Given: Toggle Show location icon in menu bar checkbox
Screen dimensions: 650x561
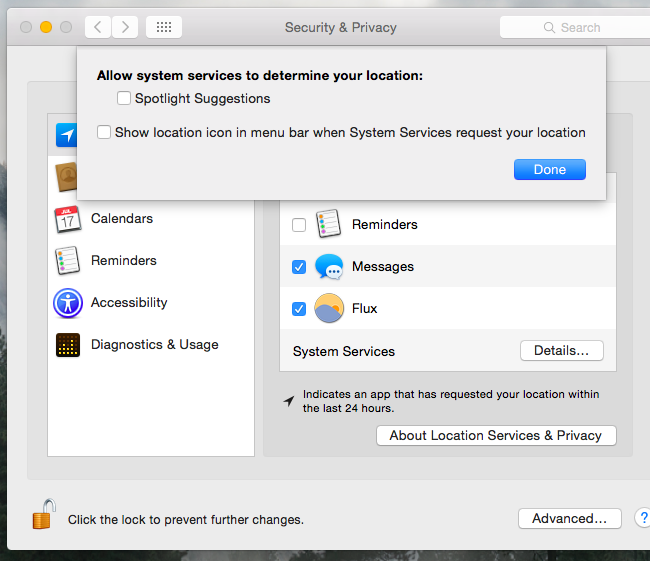Looking at the screenshot, I should point(104,132).
